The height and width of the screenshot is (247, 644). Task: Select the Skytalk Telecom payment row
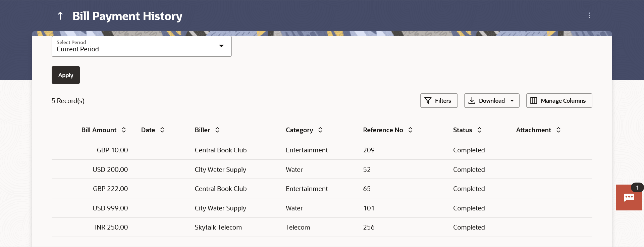coord(218,227)
